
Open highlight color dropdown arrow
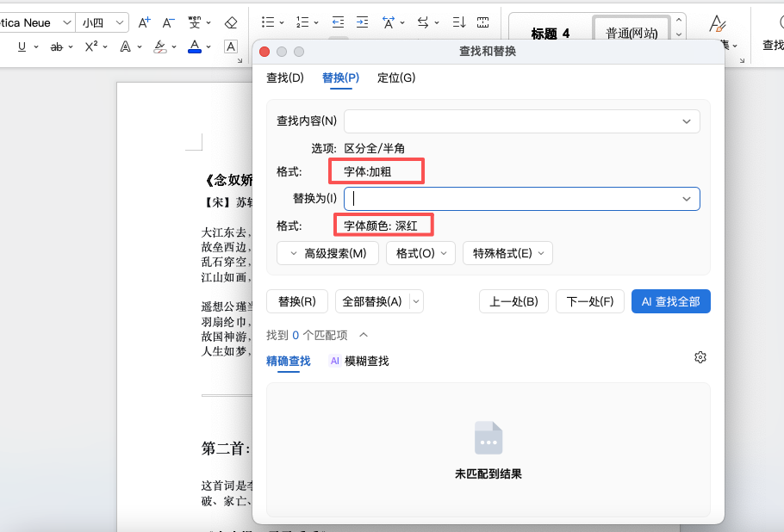(x=174, y=47)
